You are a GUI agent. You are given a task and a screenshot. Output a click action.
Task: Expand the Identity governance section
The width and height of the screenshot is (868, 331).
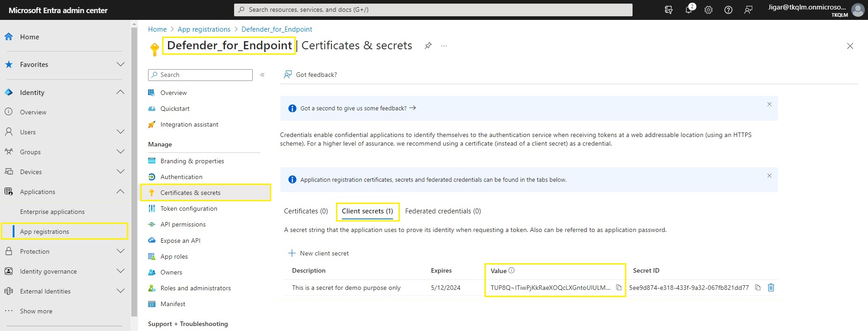pos(120,271)
